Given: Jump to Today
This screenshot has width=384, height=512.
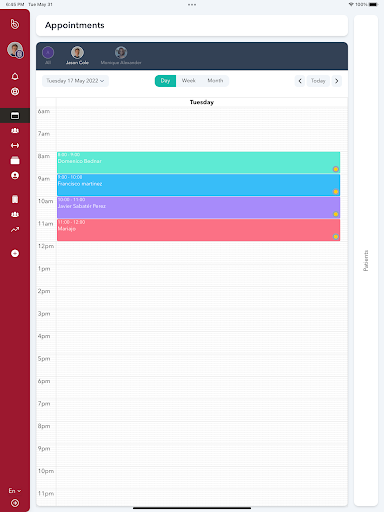Looking at the screenshot, I should 318,81.
